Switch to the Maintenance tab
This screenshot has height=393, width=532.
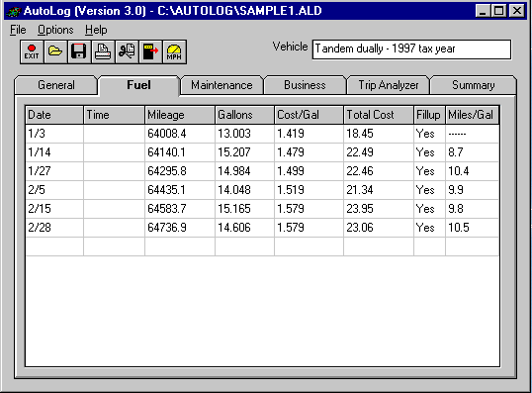222,85
